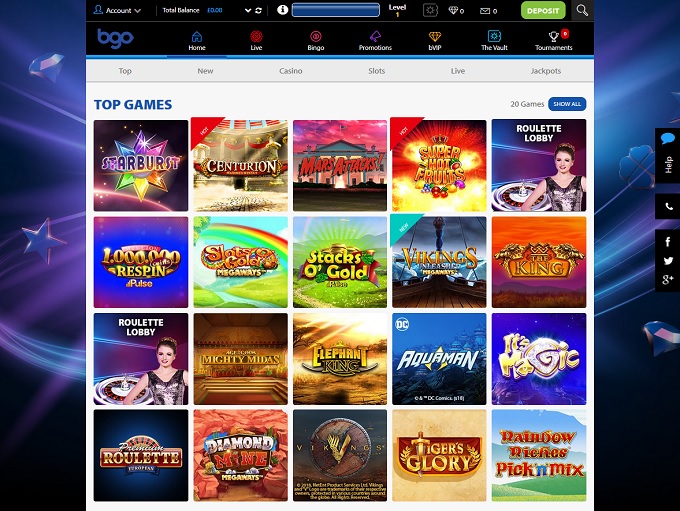The width and height of the screenshot is (680, 511).
Task: Open The Vault menu item
Action: tap(494, 41)
